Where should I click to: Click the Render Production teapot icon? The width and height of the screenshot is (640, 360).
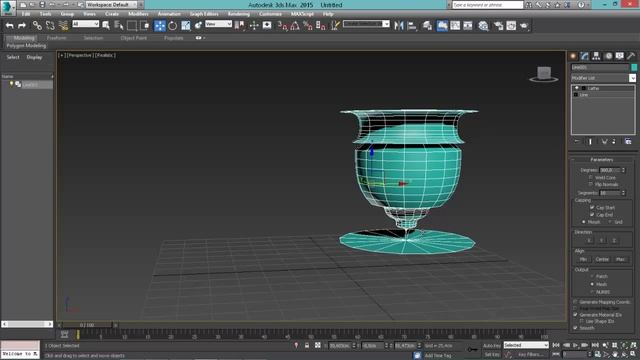pyautogui.click(x=524, y=26)
